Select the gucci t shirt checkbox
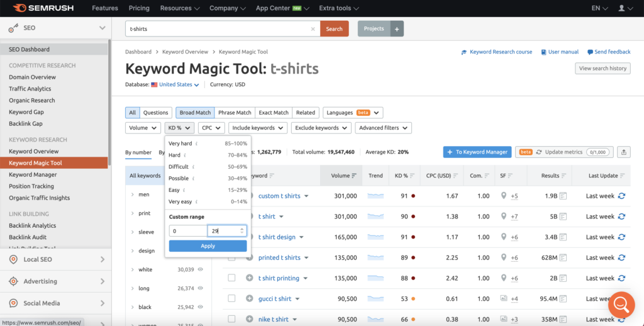 click(231, 298)
